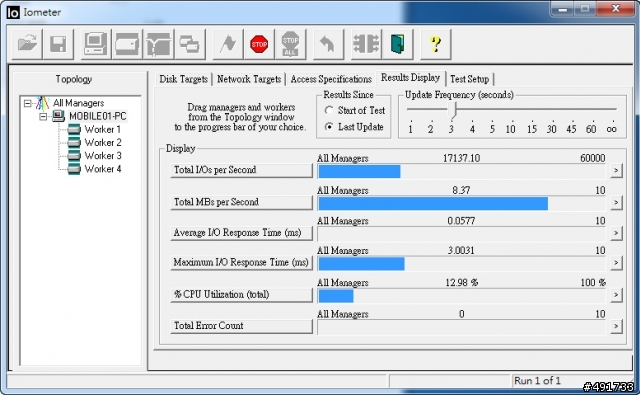Open help question mark icon
Screen dimensions: 640x395
click(x=436, y=44)
